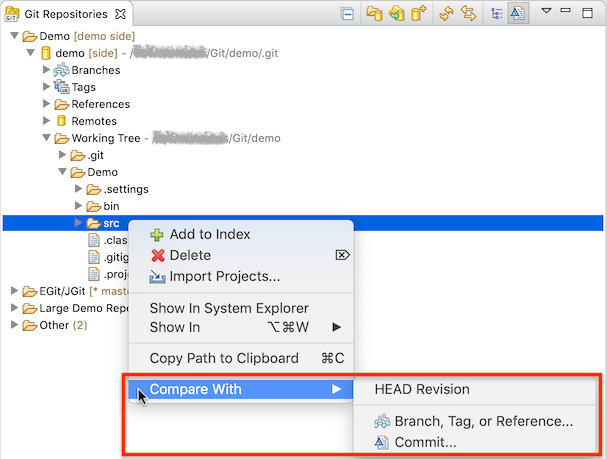Click the .project file icon
The image size is (607, 459).
click(x=94, y=274)
